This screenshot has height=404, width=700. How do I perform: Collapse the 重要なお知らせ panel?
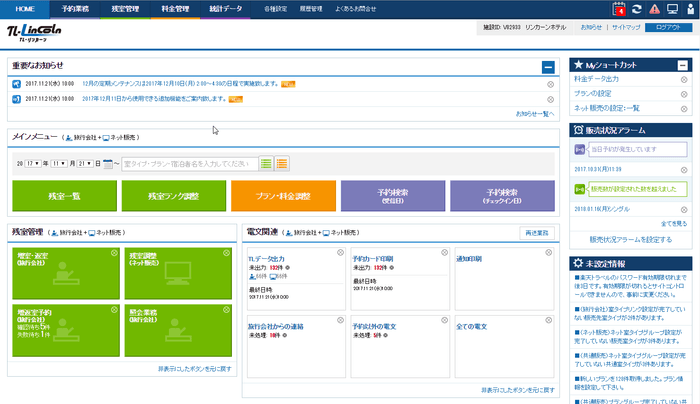[547, 68]
